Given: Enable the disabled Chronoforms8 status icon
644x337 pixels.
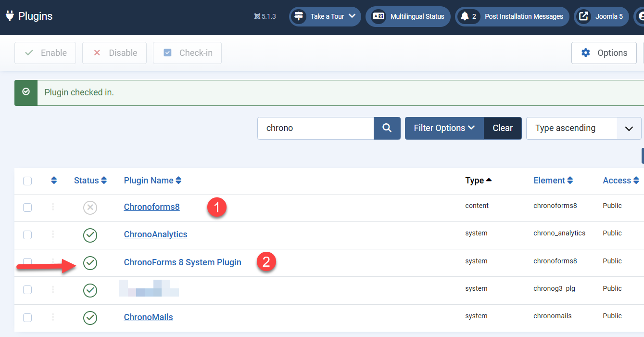Looking at the screenshot, I should pyautogui.click(x=90, y=207).
